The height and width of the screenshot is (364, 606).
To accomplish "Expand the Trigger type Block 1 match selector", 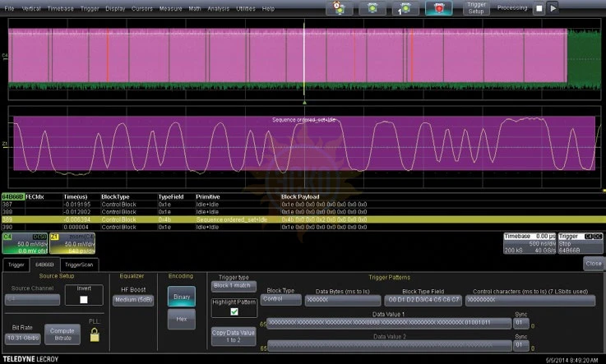I will coord(233,287).
